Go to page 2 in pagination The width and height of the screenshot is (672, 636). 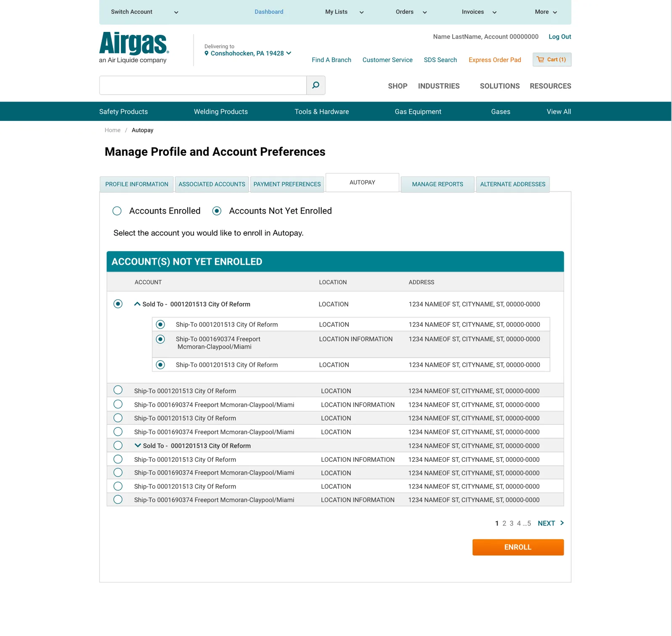[504, 523]
